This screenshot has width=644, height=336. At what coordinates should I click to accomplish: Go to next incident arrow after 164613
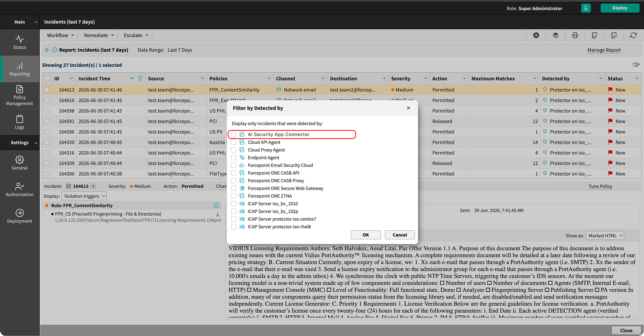click(x=93, y=186)
